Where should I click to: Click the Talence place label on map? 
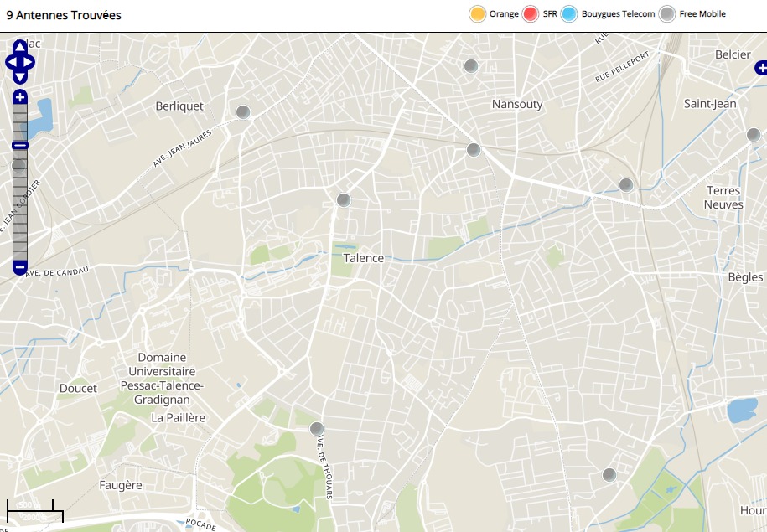364,258
